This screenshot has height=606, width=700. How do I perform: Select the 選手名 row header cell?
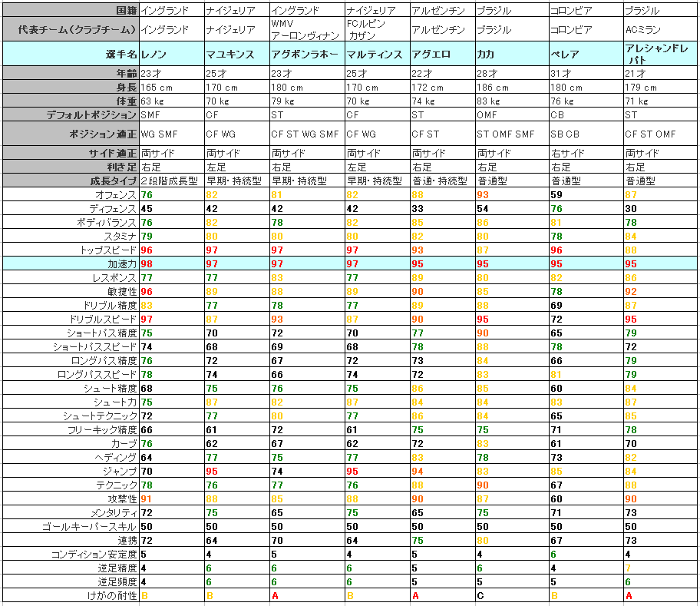(x=69, y=55)
